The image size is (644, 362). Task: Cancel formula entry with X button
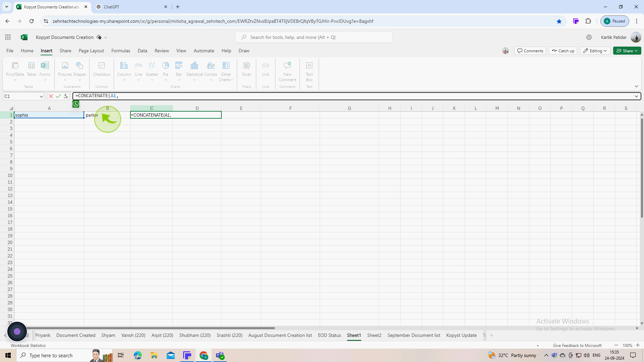(x=51, y=96)
